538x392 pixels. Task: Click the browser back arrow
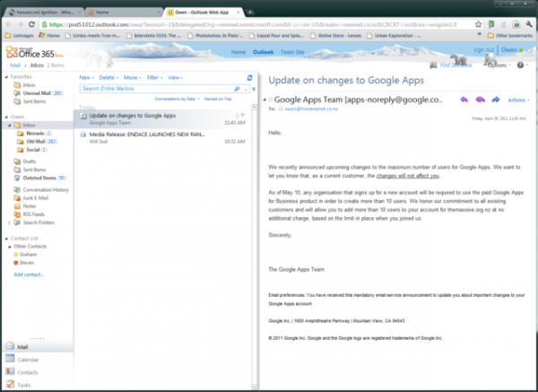9,24
